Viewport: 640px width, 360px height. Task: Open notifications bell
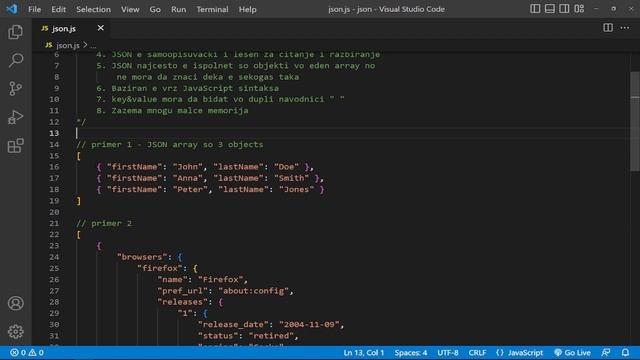point(625,352)
